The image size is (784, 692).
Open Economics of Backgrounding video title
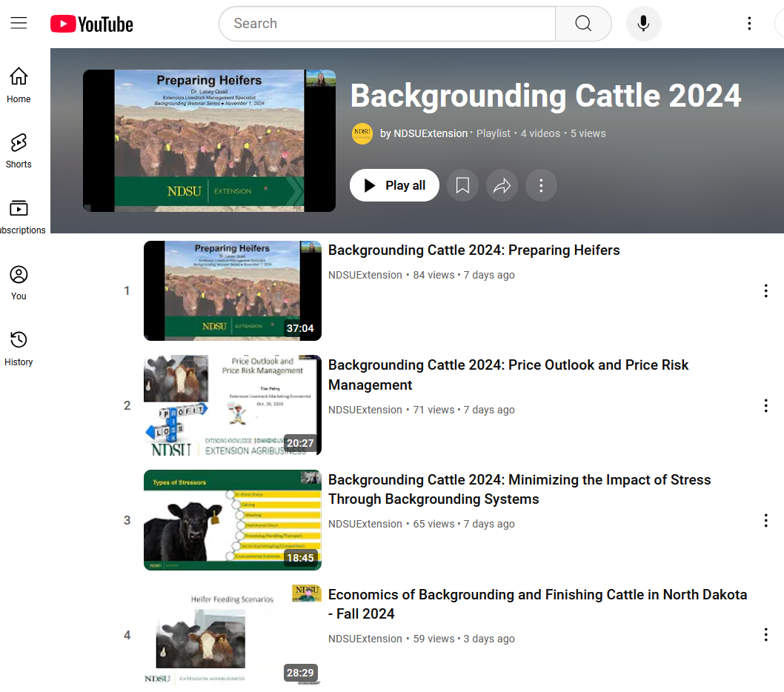[537, 604]
